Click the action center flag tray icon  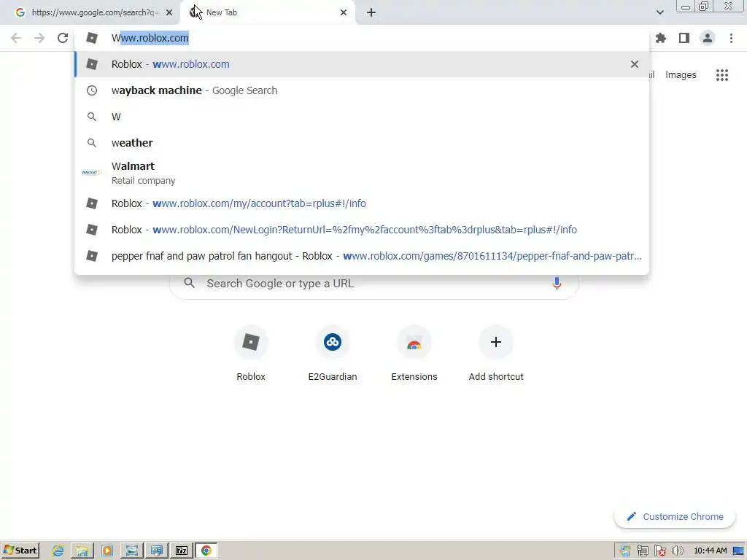point(659,551)
